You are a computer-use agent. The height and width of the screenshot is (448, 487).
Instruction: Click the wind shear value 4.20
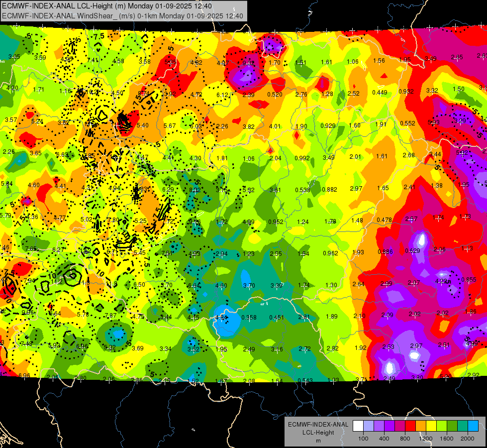tap(12, 88)
